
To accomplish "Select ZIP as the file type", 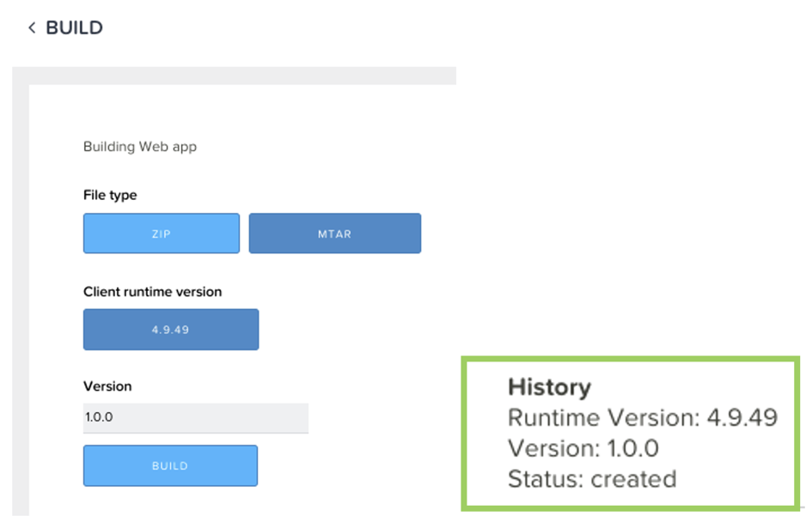I will [162, 234].
